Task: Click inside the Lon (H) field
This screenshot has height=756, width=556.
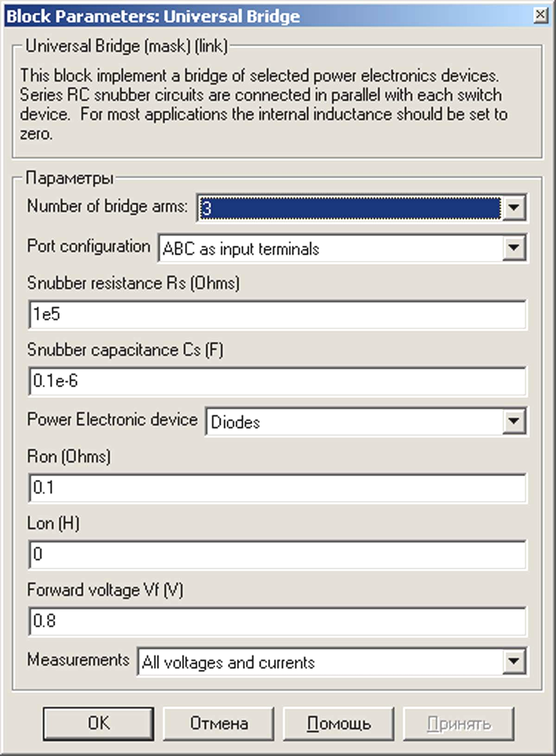Action: (x=277, y=554)
